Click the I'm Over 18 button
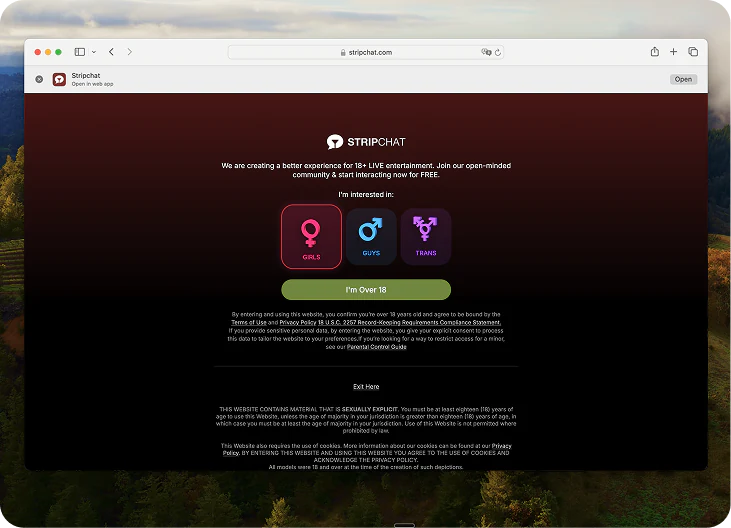 tap(366, 289)
